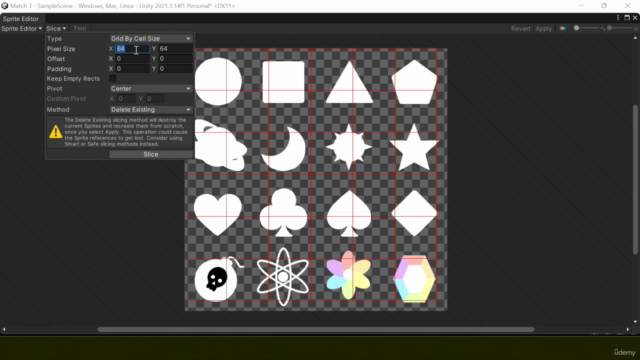Click the Pixel Size label
640x360 pixels.
tap(61, 49)
